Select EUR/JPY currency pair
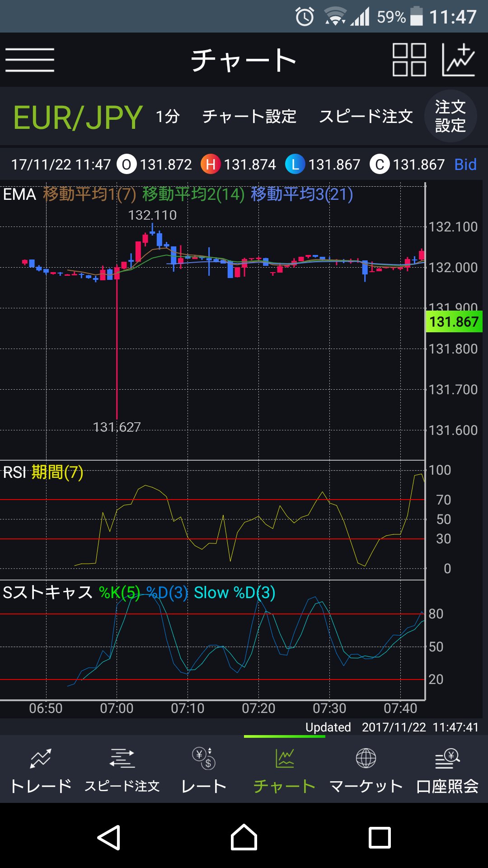This screenshot has width=488, height=868. pyautogui.click(x=78, y=118)
